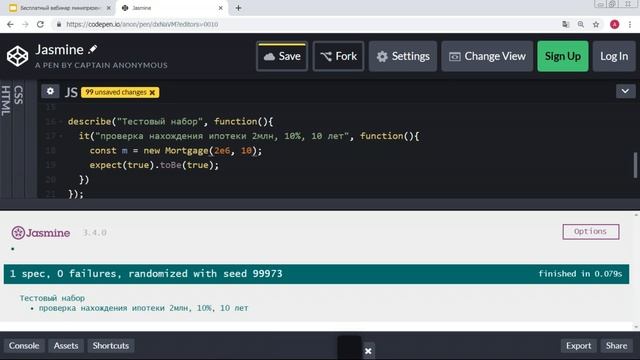Open Change View menu
The height and width of the screenshot is (360, 640).
(x=487, y=56)
